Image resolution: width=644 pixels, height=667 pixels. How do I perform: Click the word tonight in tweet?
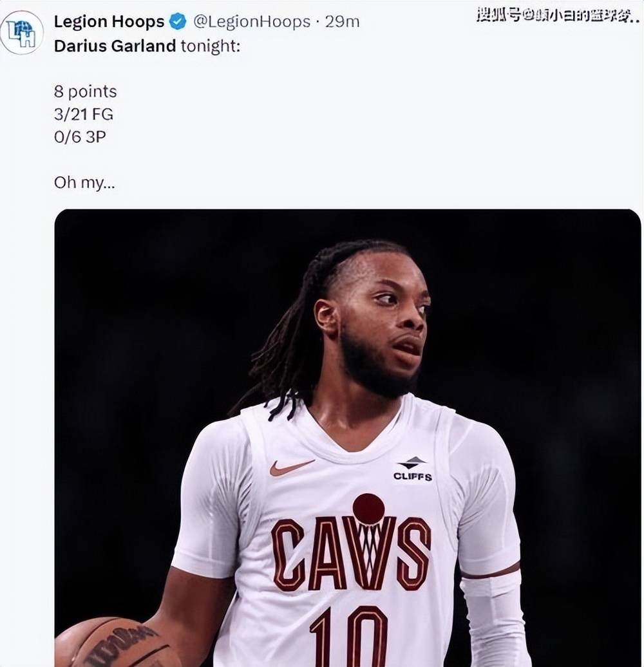[x=210, y=46]
